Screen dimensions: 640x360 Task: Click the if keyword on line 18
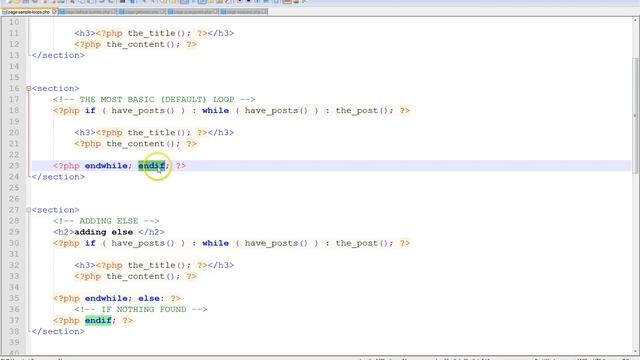(90, 111)
